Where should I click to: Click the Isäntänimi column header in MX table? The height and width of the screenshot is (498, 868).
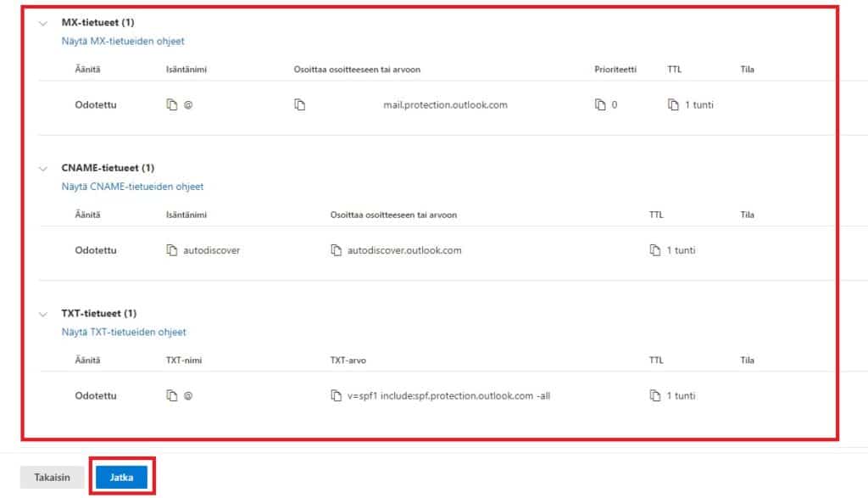pos(186,70)
